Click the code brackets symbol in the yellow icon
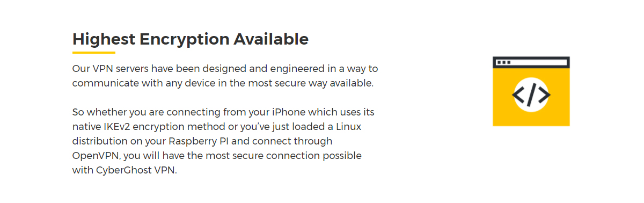Viewport: 644px width, 203px height. [531, 95]
